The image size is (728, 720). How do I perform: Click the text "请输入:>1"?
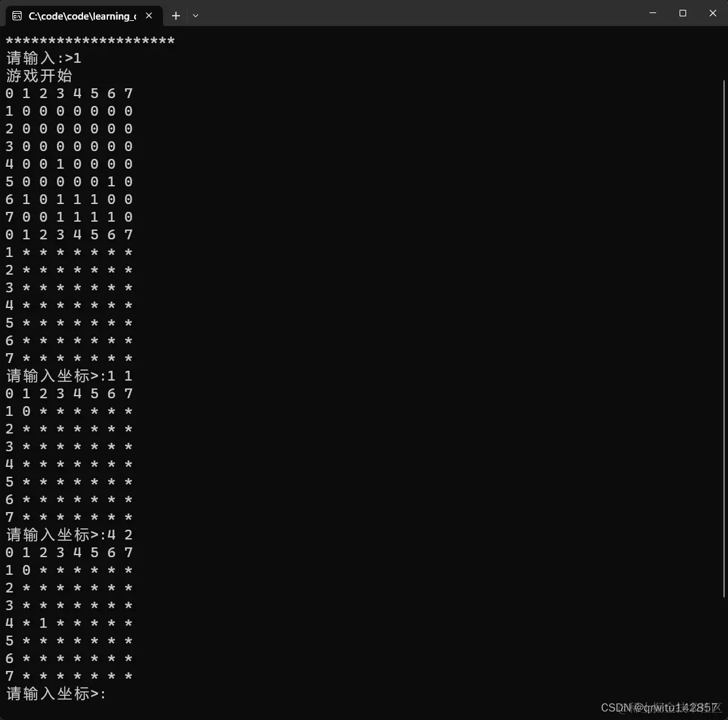[44, 58]
